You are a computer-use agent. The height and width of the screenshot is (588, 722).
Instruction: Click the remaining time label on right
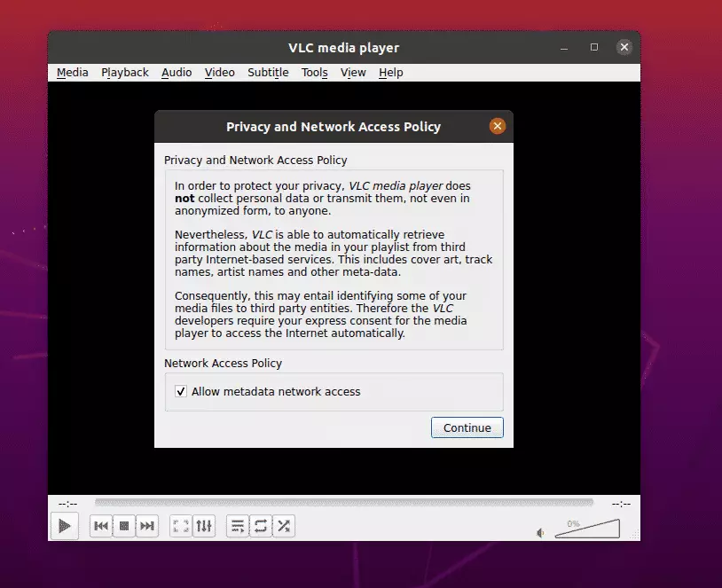click(621, 504)
